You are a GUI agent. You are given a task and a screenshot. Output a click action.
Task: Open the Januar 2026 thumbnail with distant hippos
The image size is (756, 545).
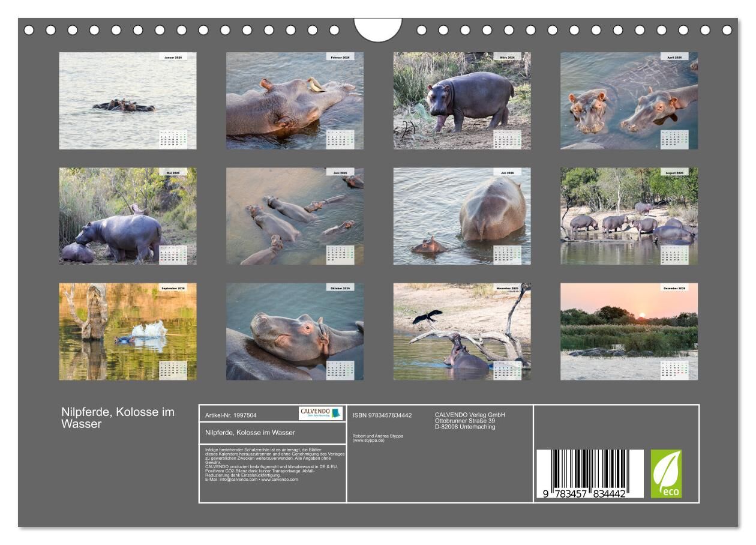(x=127, y=100)
